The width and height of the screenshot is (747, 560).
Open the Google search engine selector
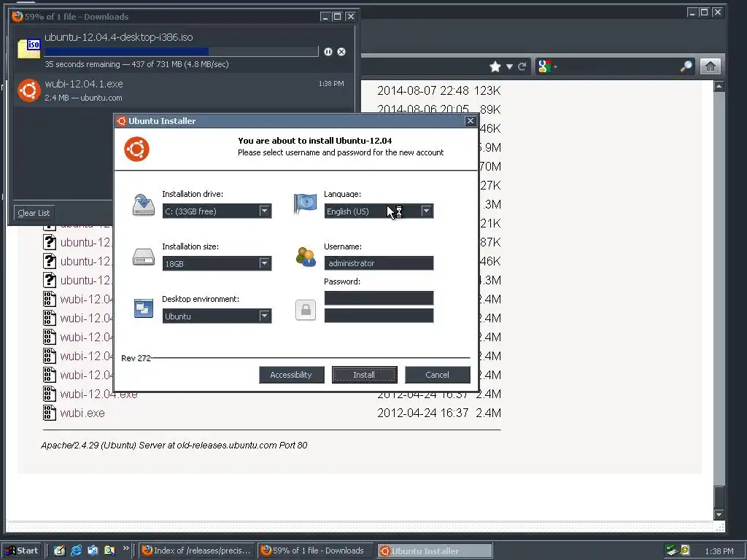[547, 66]
